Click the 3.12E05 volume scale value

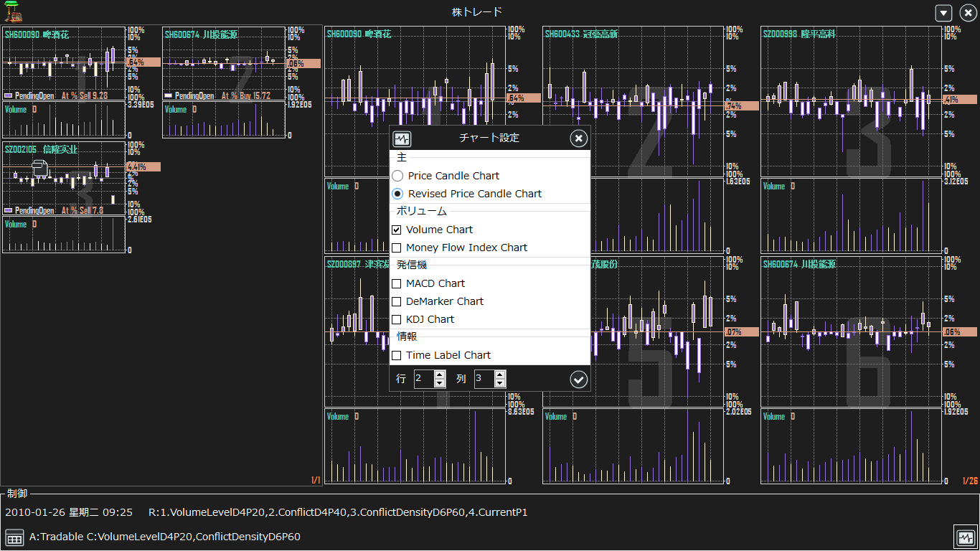coord(956,182)
